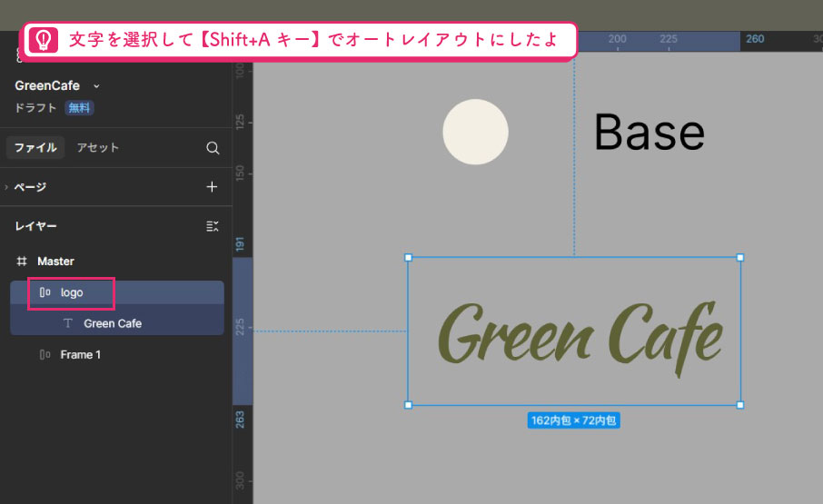Select the Base text on the canvas

tap(649, 133)
